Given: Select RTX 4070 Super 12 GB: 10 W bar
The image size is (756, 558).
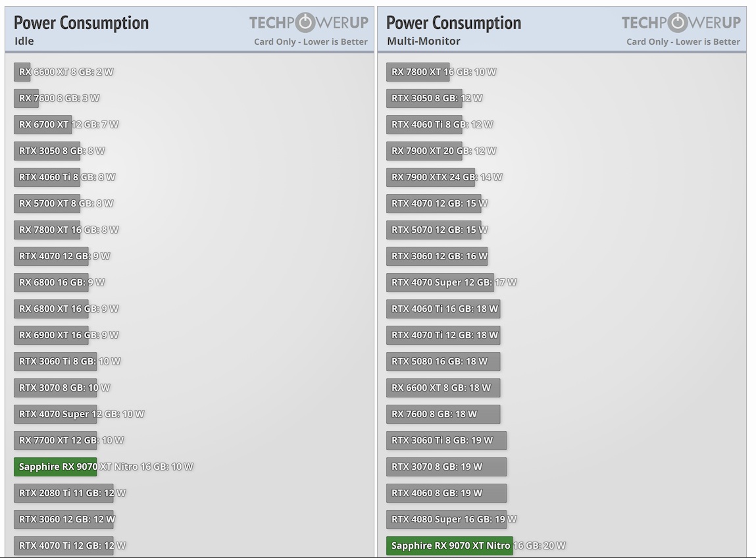Looking at the screenshot, I should (x=55, y=415).
